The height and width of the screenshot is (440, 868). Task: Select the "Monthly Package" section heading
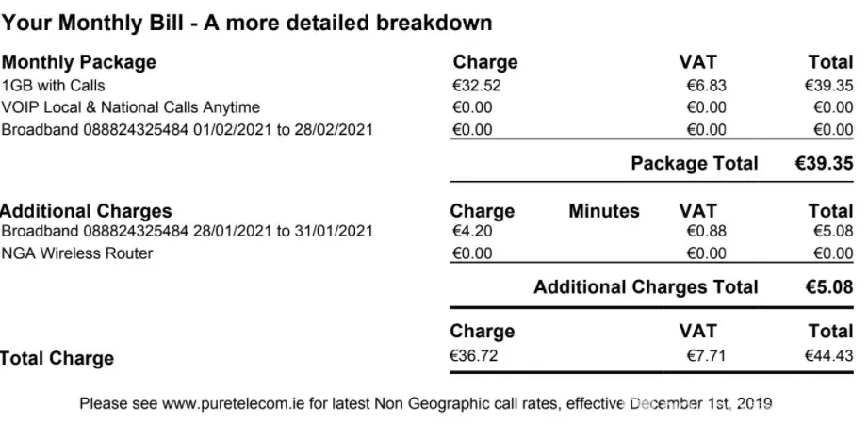79,63
